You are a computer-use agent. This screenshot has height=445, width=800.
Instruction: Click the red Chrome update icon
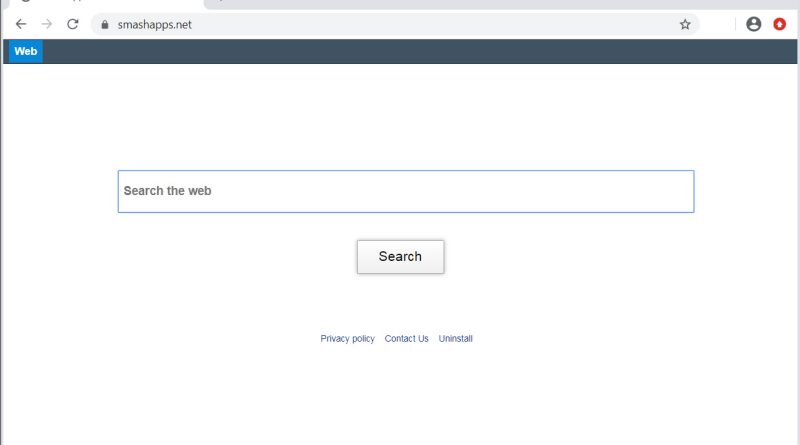(780, 24)
